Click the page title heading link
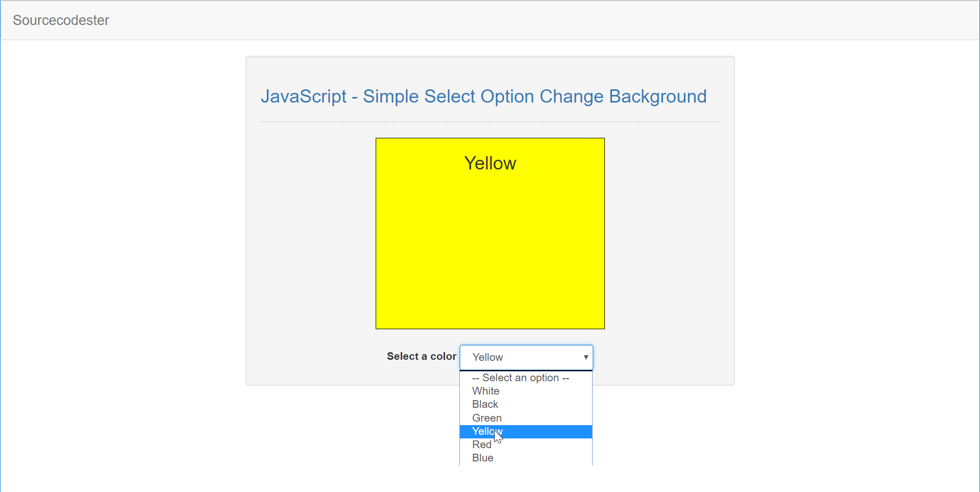 [x=484, y=96]
